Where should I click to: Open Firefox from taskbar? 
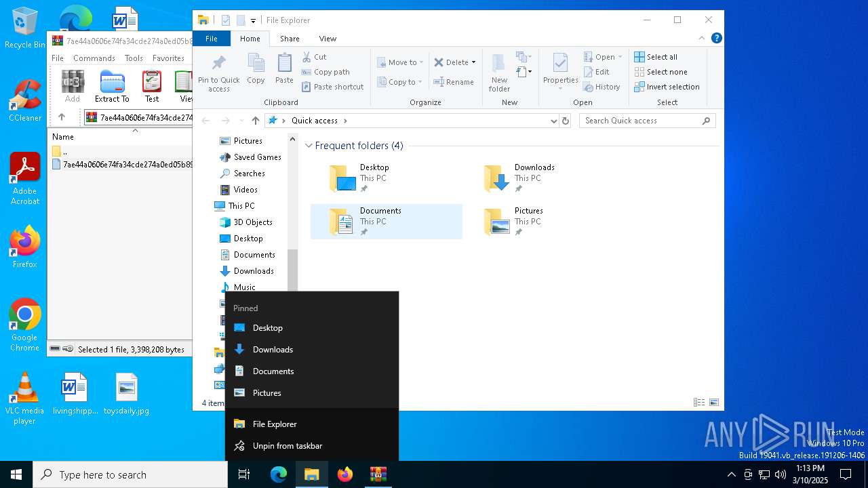click(345, 474)
